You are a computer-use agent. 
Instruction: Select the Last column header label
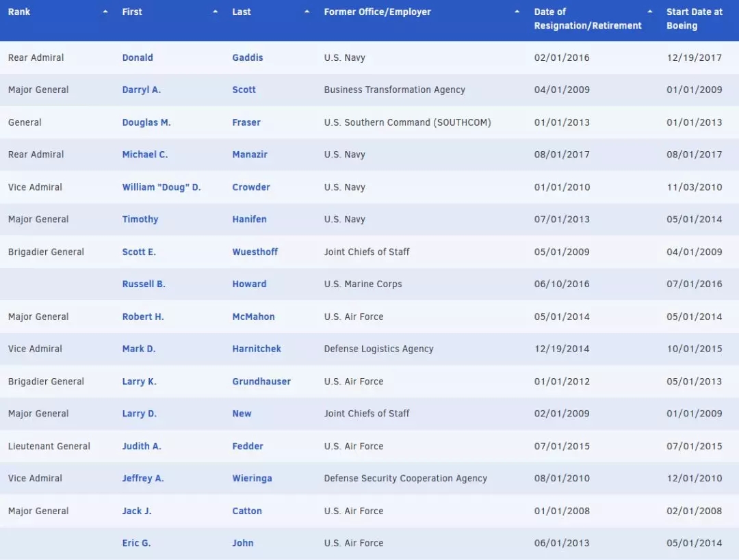[242, 12]
